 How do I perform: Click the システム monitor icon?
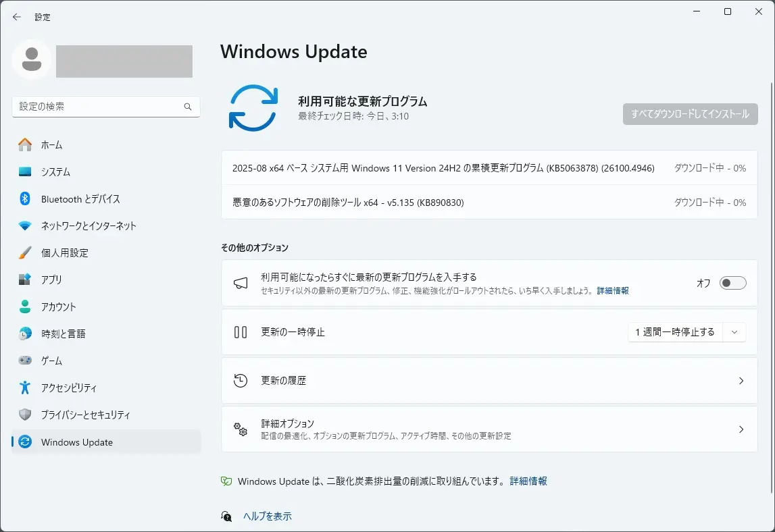(x=25, y=172)
